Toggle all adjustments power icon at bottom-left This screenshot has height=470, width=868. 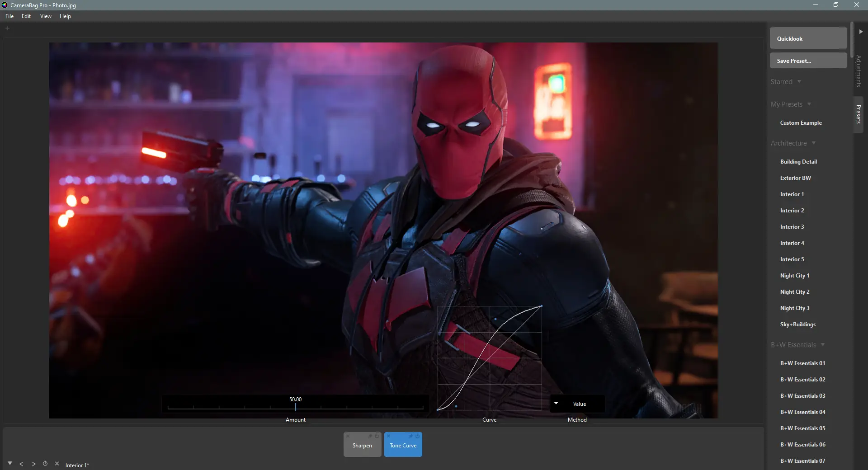[45, 464]
